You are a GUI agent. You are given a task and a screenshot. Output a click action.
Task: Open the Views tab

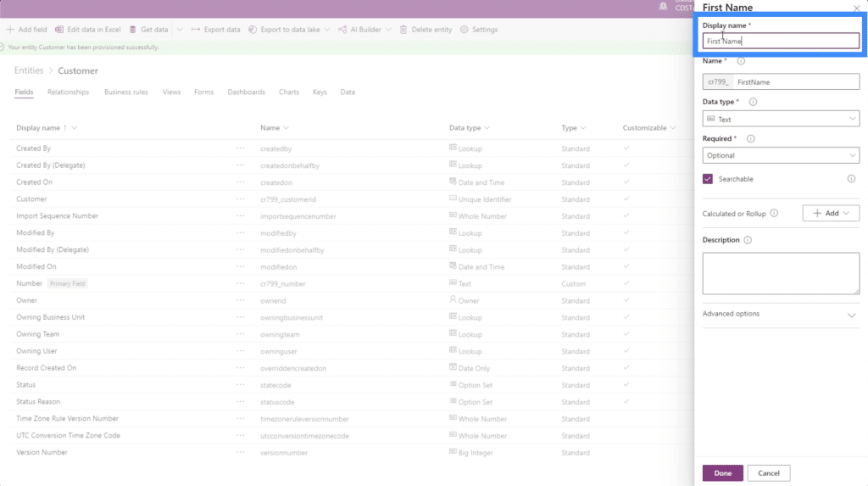pyautogui.click(x=171, y=92)
